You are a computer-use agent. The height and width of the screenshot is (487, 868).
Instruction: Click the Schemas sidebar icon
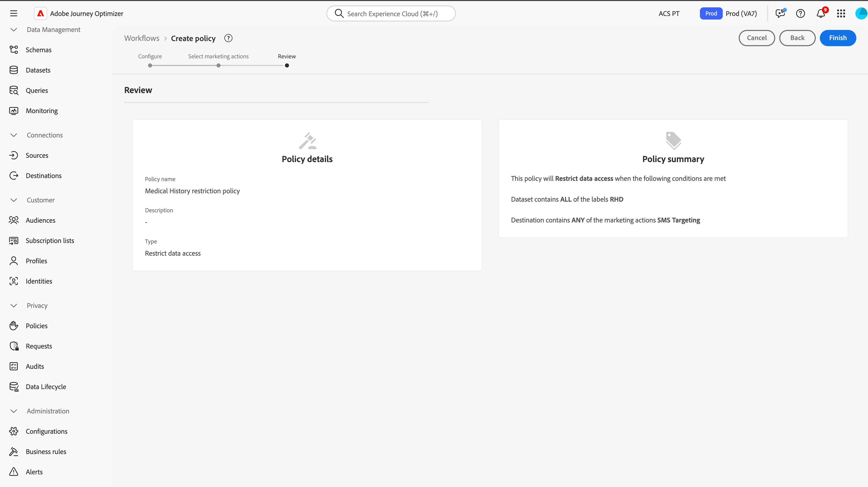(14, 50)
